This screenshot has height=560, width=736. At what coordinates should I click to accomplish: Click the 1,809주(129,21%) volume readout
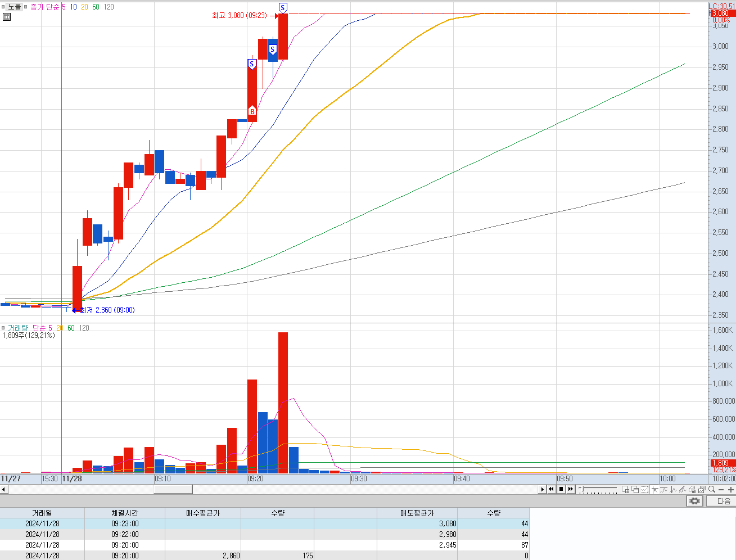29,336
